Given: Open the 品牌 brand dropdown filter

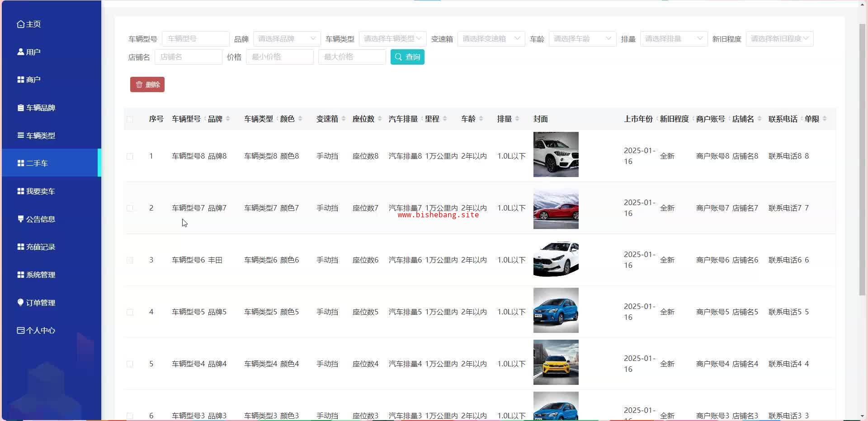Looking at the screenshot, I should [x=287, y=39].
